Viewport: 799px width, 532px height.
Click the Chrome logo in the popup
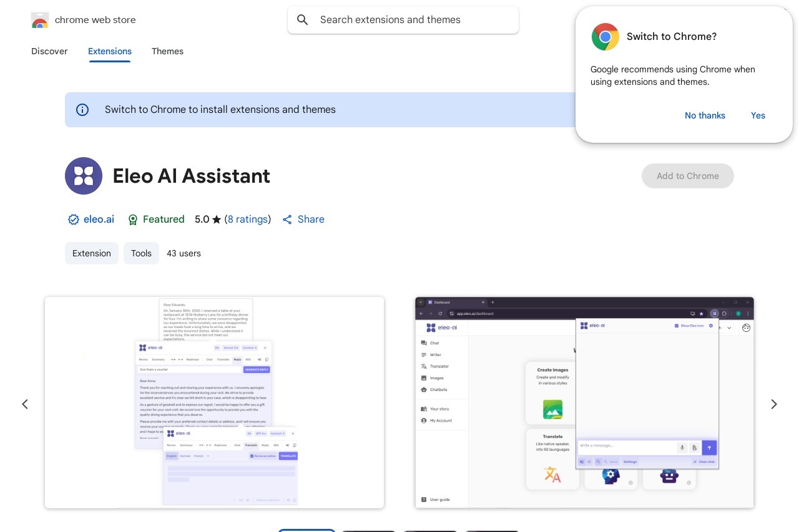[605, 37]
